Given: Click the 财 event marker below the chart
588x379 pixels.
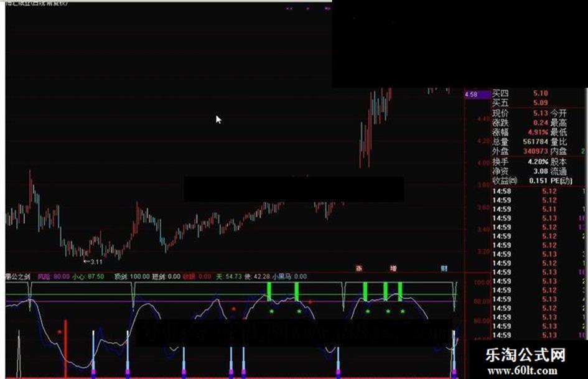Looking at the screenshot, I should point(444,268).
